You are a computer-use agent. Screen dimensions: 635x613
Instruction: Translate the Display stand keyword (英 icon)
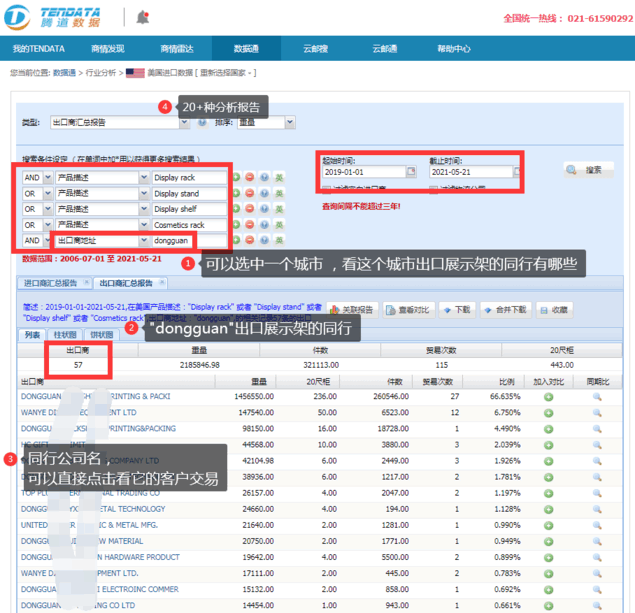[x=279, y=193]
